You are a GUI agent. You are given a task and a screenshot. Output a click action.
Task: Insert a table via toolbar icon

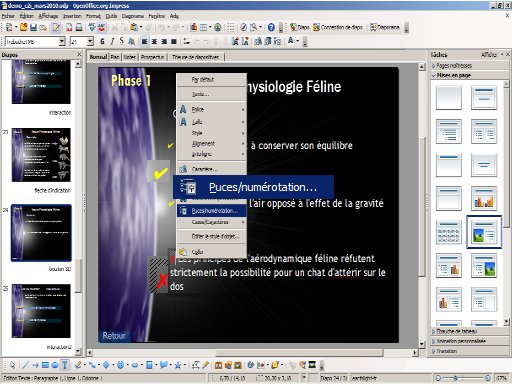tap(203, 27)
